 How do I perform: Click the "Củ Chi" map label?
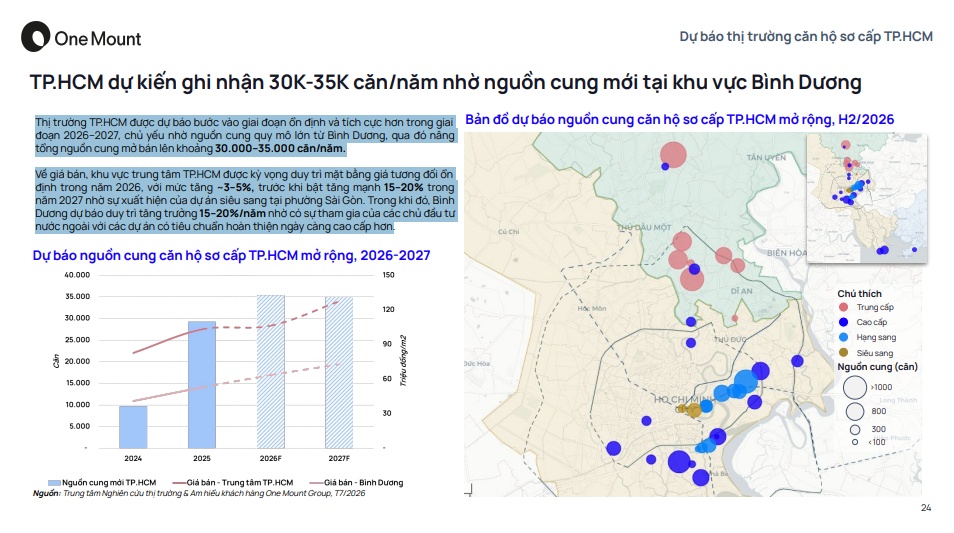(509, 232)
